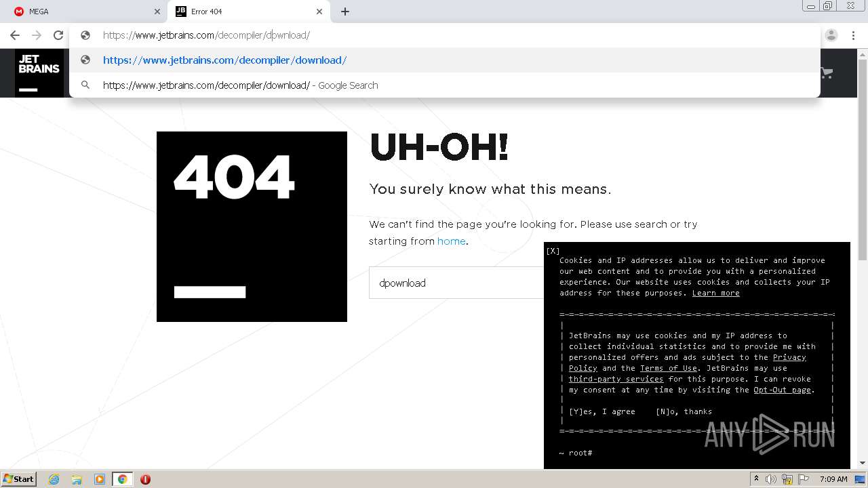This screenshot has width=868, height=488.
Task: Open File Explorer from taskbar
Action: (77, 479)
